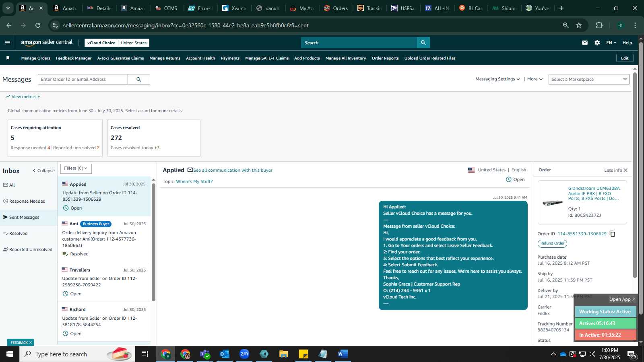Expand Messaging Settings dropdown
644x362 pixels.
497,79
